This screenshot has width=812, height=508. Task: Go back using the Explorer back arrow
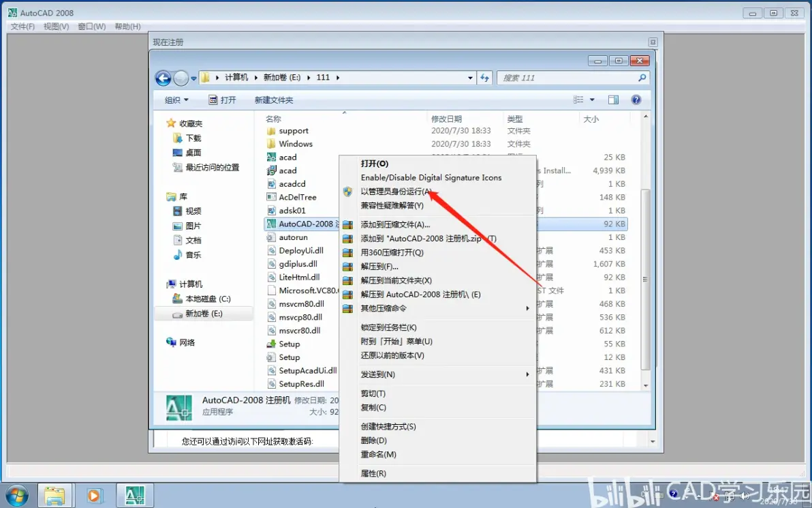click(163, 78)
